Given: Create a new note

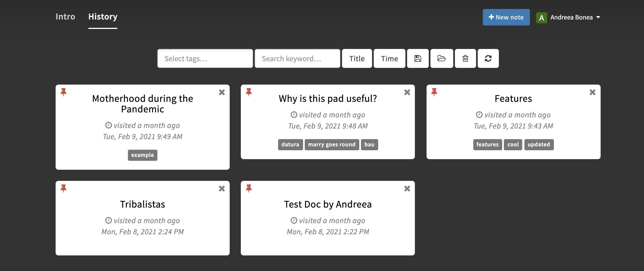Looking at the screenshot, I should point(506,17).
